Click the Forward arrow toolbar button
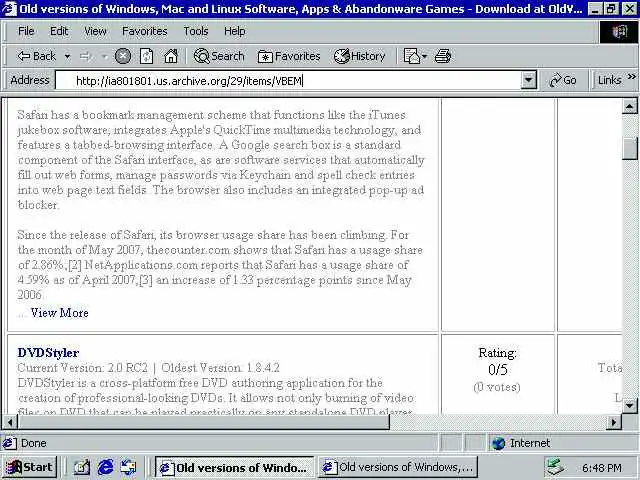This screenshot has width=640, height=480. [85, 56]
